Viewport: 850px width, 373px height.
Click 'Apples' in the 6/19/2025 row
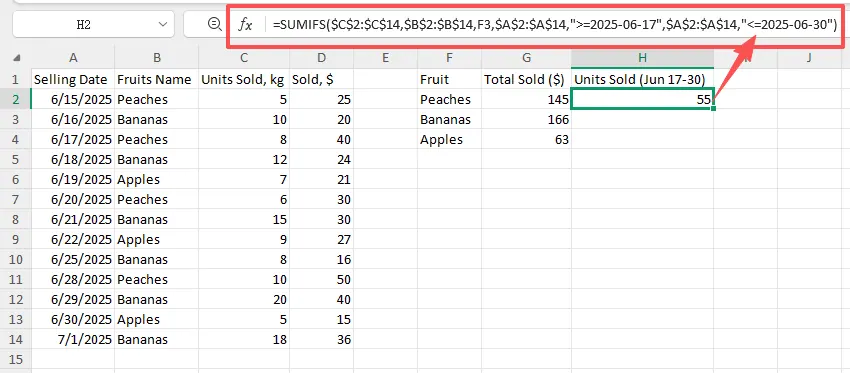pos(157,180)
